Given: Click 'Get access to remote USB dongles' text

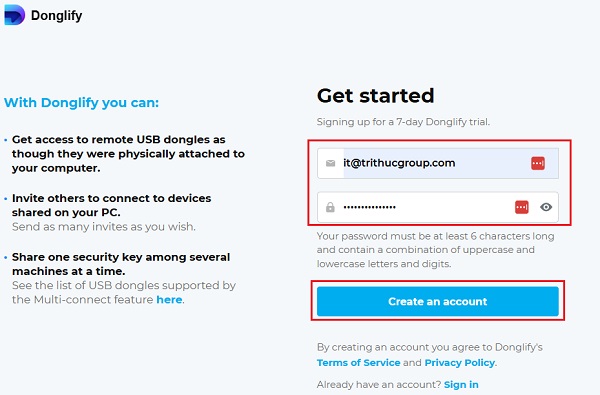Looking at the screenshot, I should tap(128, 153).
